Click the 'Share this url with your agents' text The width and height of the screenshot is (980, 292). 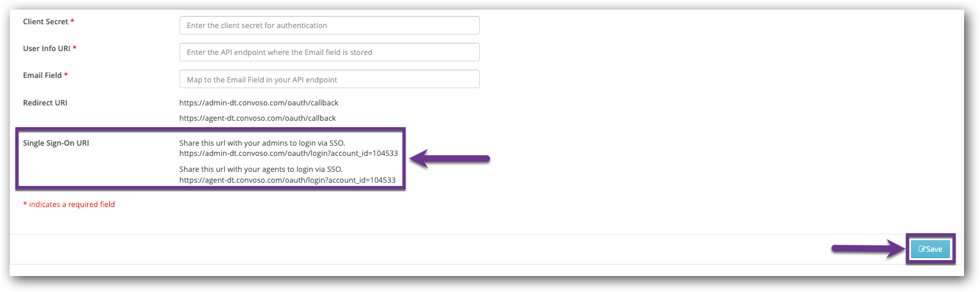(x=261, y=169)
